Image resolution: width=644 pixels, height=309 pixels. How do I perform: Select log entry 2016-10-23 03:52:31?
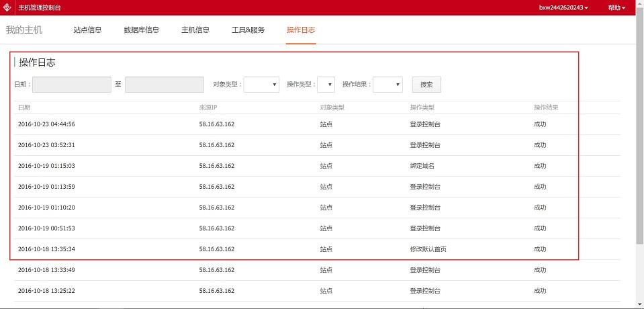317,145
